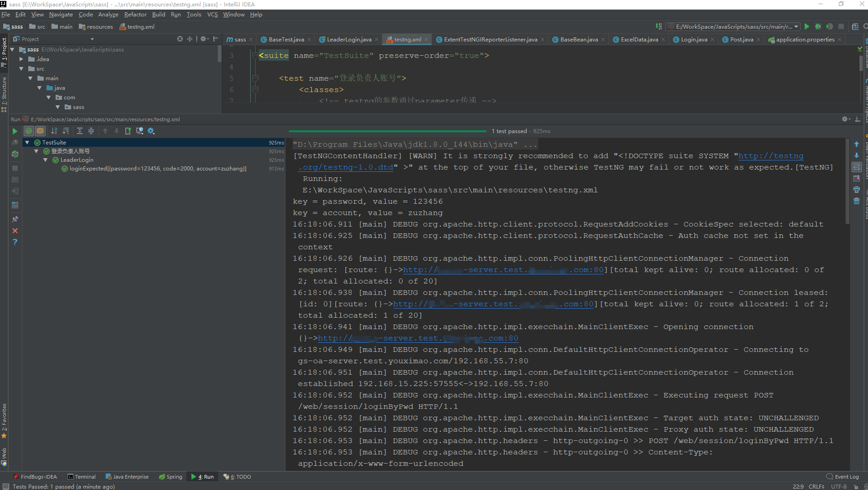Rerun tests with the green play icon in Run panel
The width and height of the screenshot is (868, 490).
pyautogui.click(x=15, y=131)
